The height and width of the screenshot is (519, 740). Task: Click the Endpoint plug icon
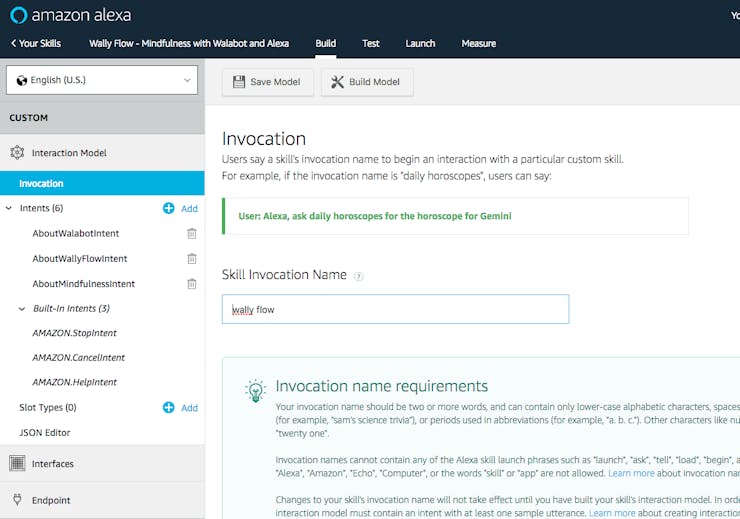(x=17, y=499)
